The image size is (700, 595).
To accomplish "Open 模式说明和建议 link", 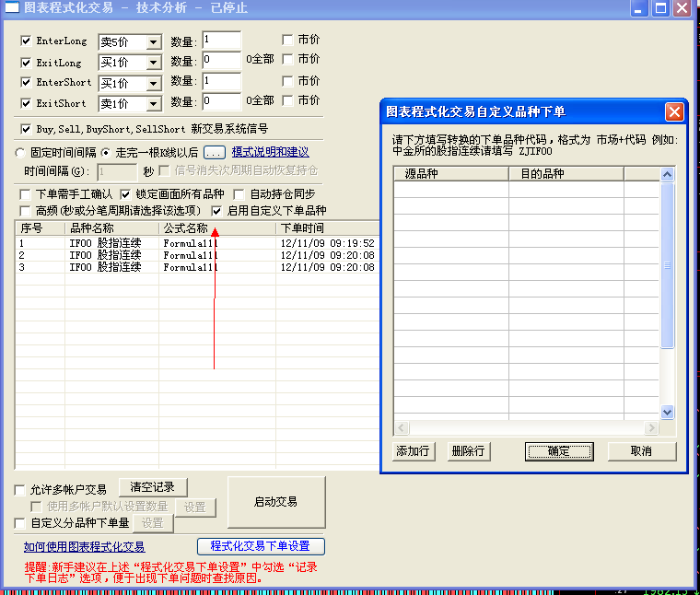I will pyautogui.click(x=270, y=152).
